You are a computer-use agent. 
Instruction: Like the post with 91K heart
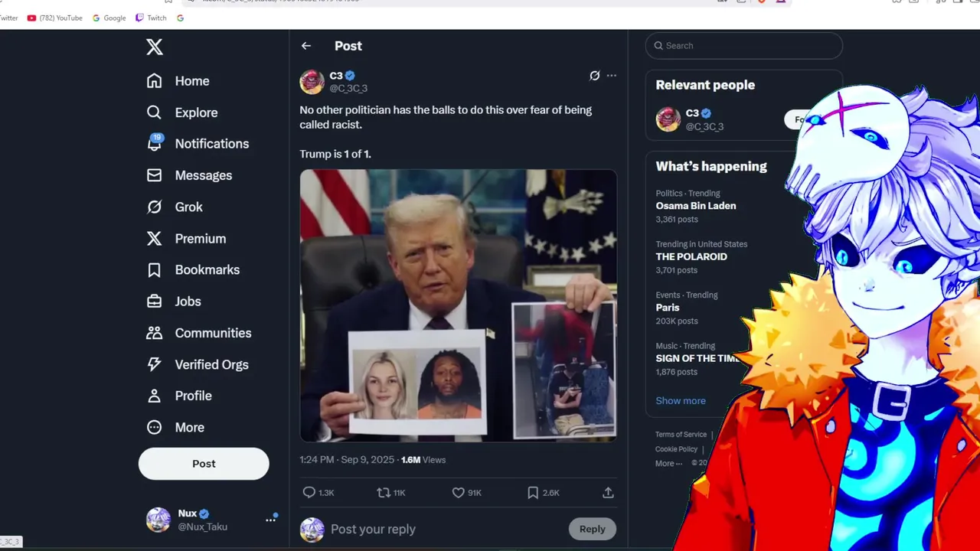(458, 493)
